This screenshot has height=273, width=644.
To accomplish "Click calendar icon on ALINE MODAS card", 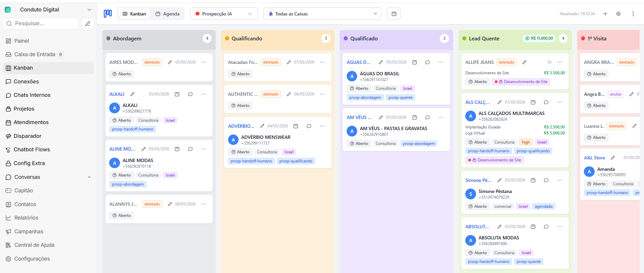I will pyautogui.click(x=177, y=149).
